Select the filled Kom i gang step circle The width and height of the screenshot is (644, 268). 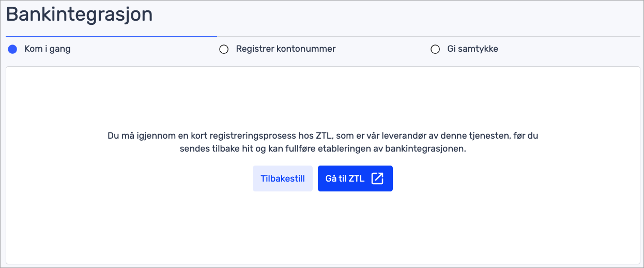pos(13,49)
